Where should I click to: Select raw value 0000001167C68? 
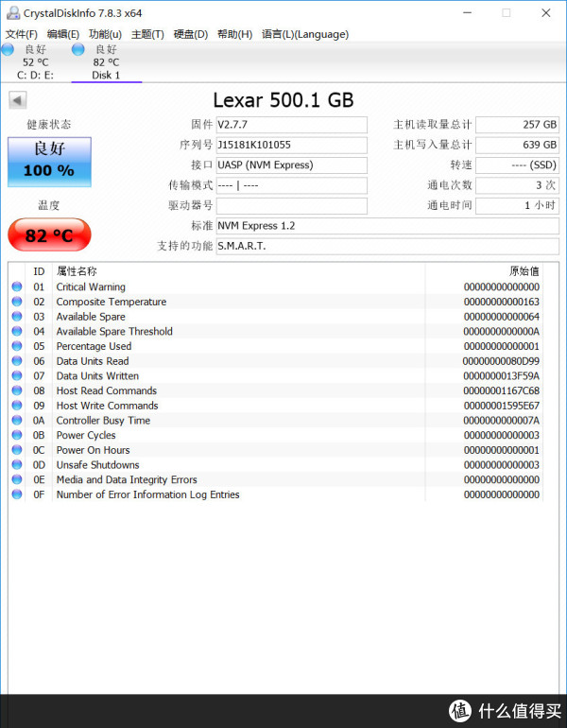[x=502, y=390]
